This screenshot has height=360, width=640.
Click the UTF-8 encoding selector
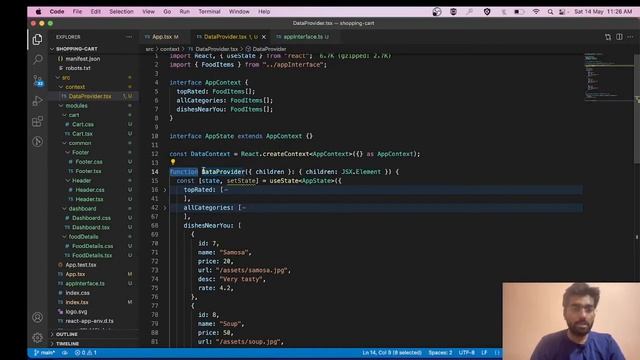pos(467,353)
